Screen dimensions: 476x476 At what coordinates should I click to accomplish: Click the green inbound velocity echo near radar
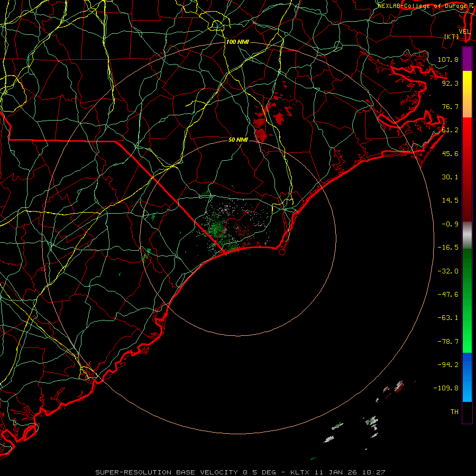click(x=216, y=228)
